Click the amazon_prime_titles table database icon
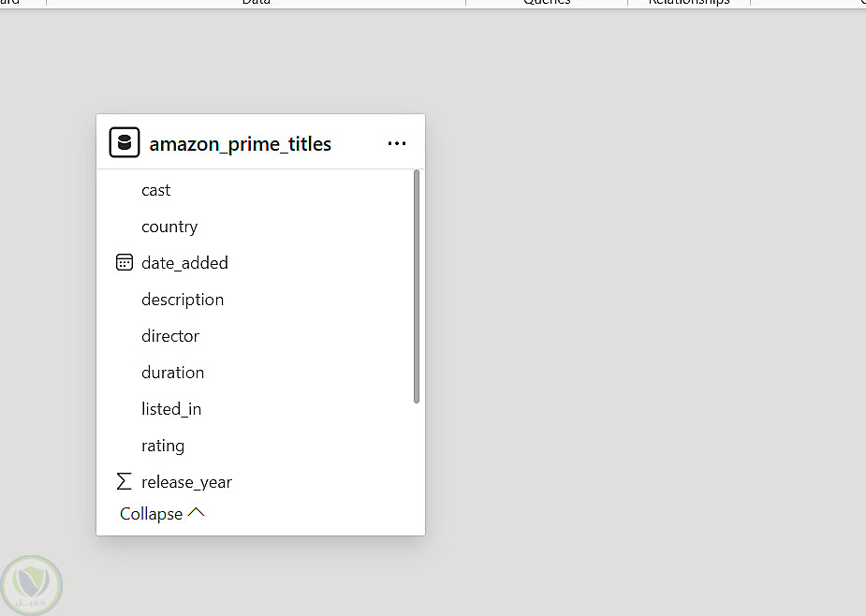Viewport: 866px width, 616px height. click(125, 143)
